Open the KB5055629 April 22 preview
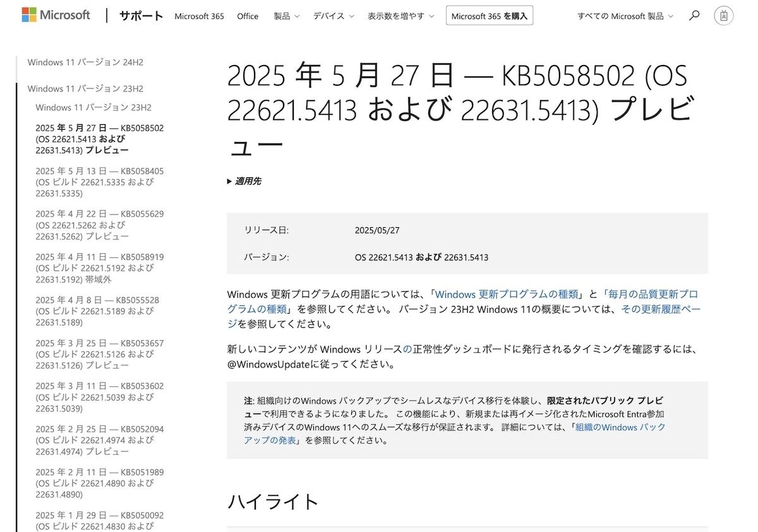The height and width of the screenshot is (532, 758). [99, 225]
